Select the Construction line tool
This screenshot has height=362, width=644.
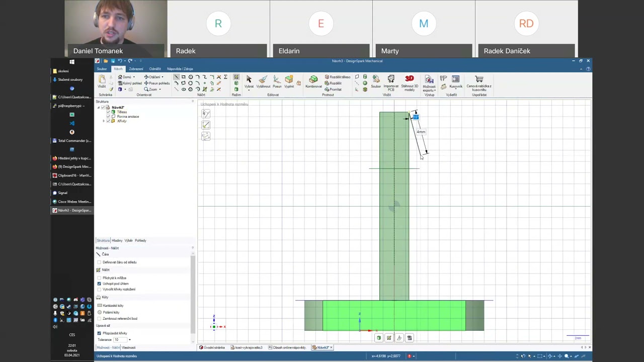pyautogui.click(x=176, y=89)
